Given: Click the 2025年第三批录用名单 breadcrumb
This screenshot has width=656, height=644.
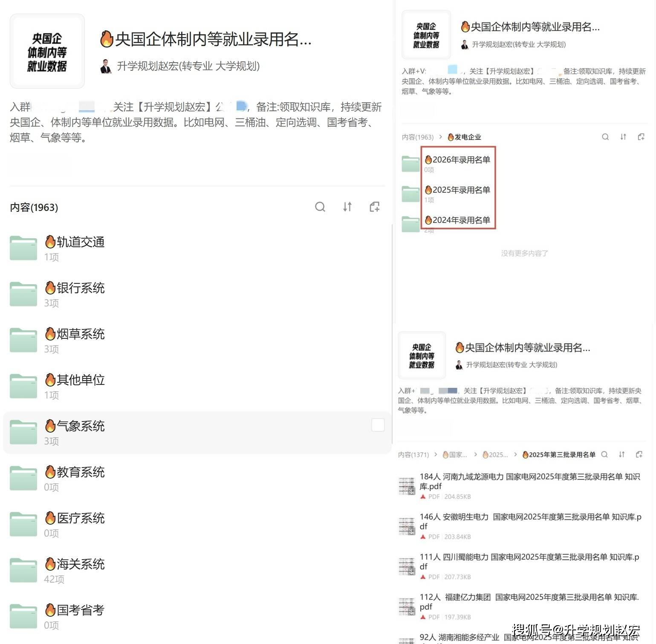Looking at the screenshot, I should click(559, 455).
